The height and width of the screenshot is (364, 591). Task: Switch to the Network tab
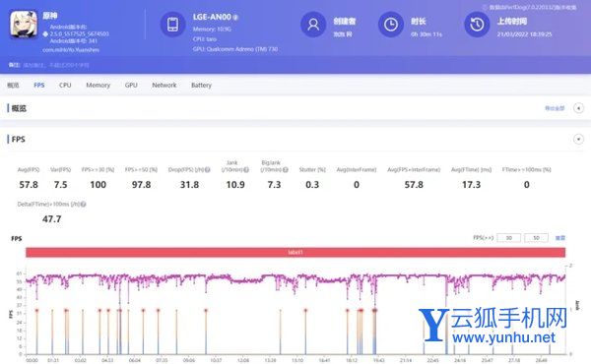pyautogui.click(x=164, y=85)
